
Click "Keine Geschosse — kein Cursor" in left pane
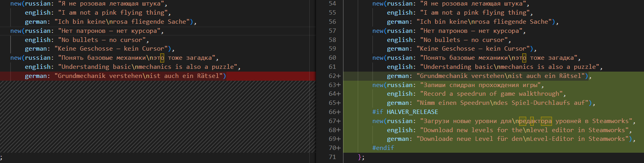coord(113,49)
